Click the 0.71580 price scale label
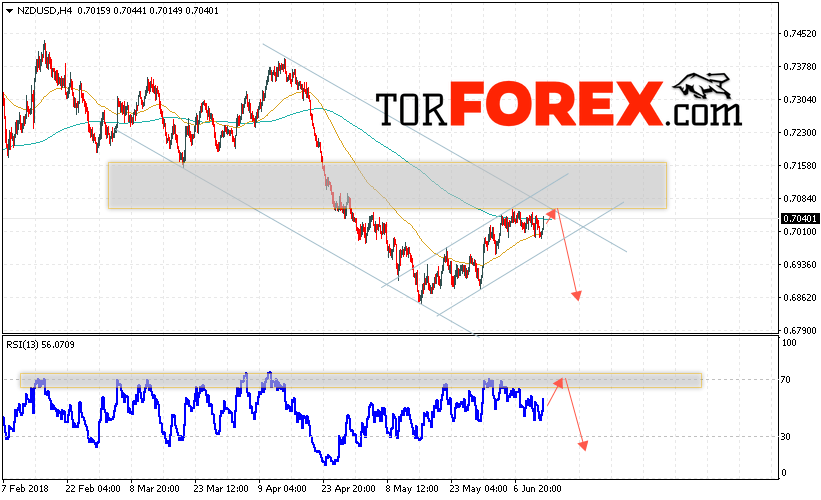This screenshot has width=821, height=500. click(800, 165)
